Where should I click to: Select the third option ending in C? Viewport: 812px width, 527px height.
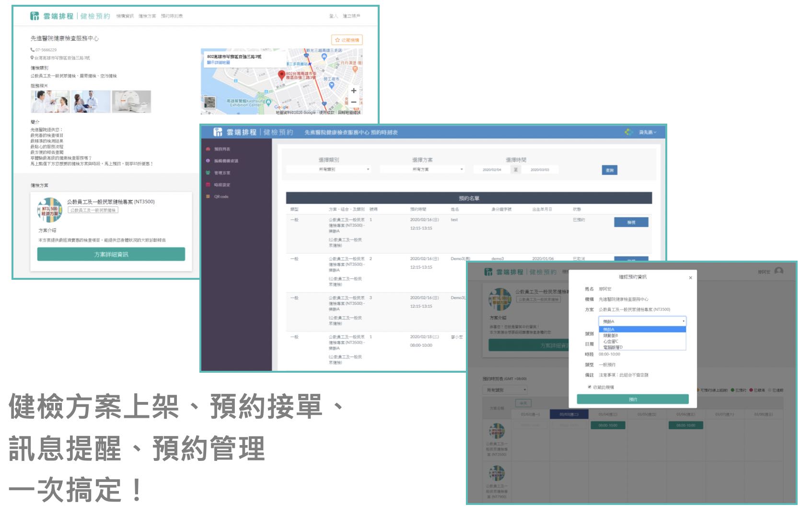pos(642,342)
